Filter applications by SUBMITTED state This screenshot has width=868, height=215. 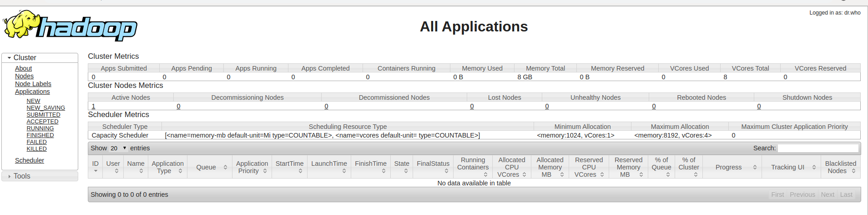pos(43,115)
